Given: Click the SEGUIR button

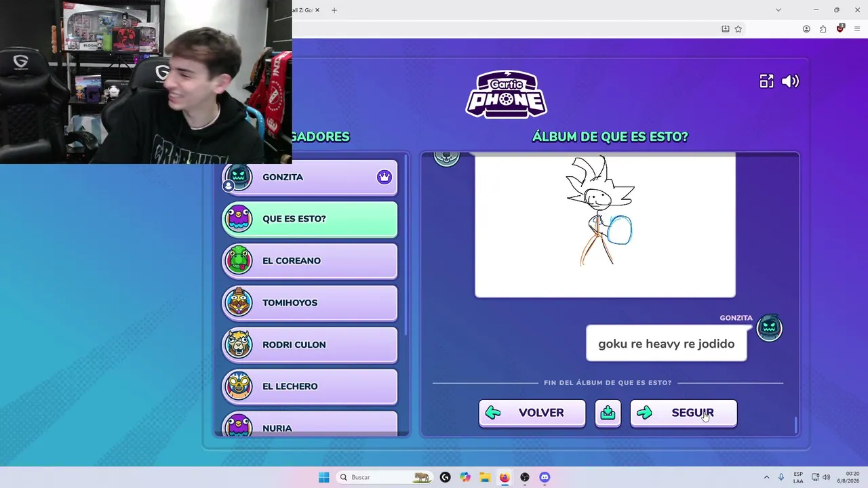Looking at the screenshot, I should coord(684,413).
